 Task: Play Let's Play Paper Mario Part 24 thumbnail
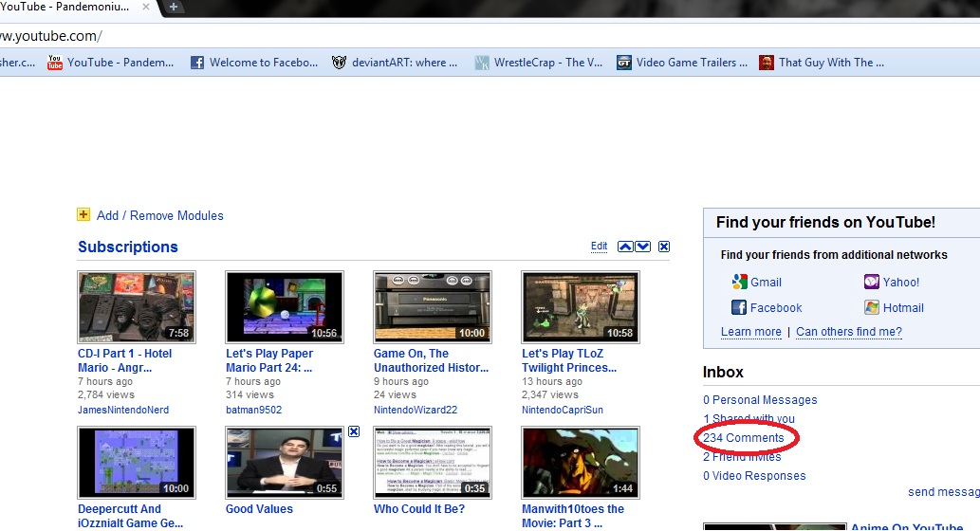285,306
